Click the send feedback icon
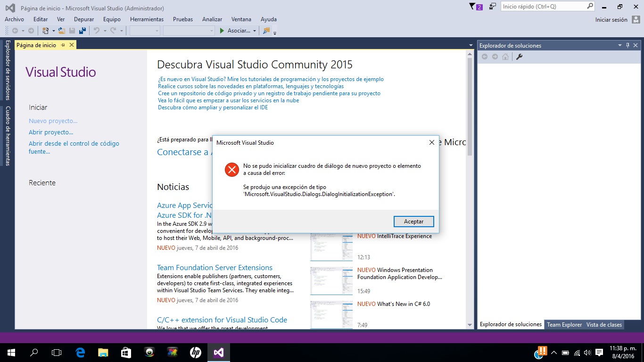 tap(493, 7)
